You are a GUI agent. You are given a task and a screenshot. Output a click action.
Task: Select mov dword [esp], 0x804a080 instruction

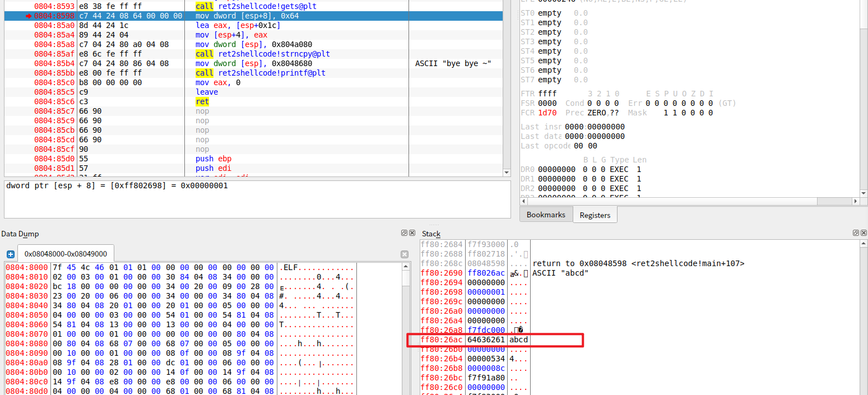pos(254,44)
